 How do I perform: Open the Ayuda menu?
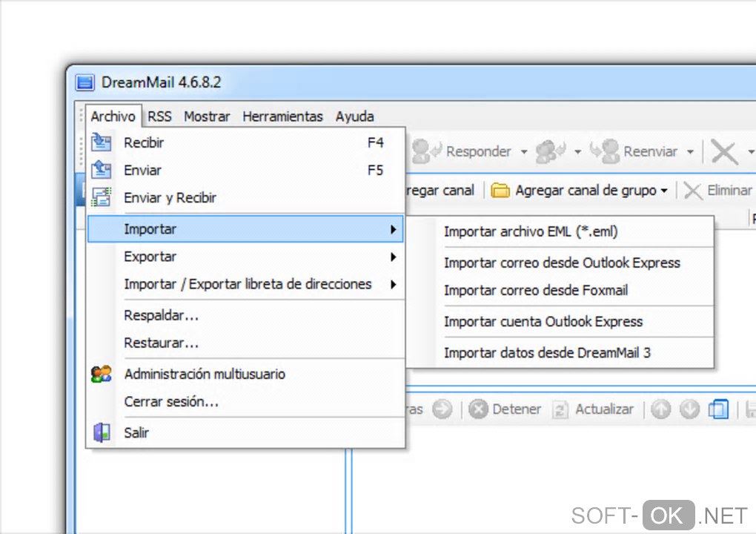(355, 116)
